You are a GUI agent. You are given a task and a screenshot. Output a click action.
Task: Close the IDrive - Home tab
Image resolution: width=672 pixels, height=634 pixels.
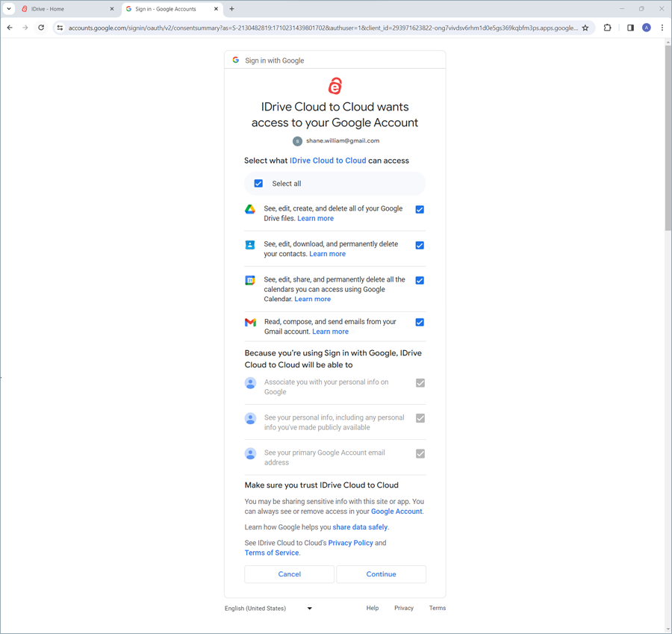point(112,9)
